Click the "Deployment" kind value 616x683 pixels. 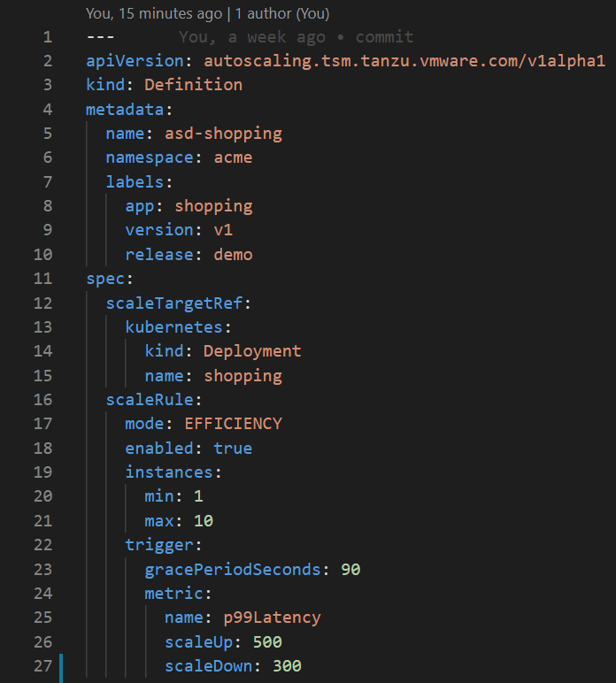[x=252, y=351]
